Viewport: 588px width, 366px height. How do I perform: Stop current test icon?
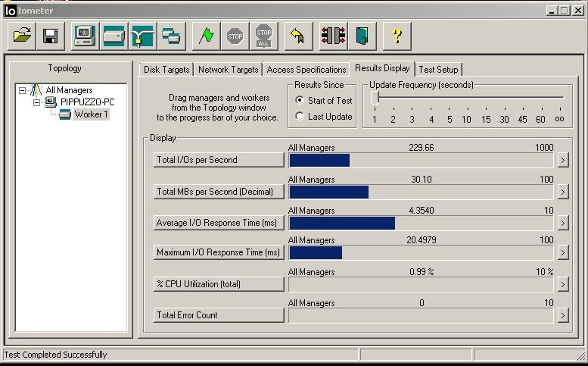coord(235,36)
